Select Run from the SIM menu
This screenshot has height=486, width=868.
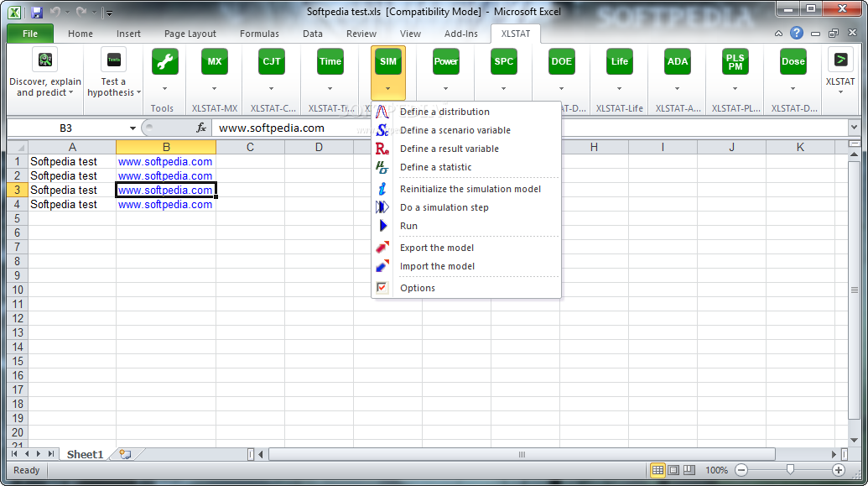coord(466,226)
